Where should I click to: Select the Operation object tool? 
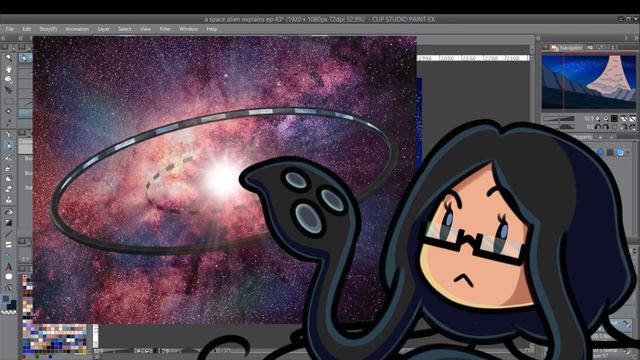(9, 80)
